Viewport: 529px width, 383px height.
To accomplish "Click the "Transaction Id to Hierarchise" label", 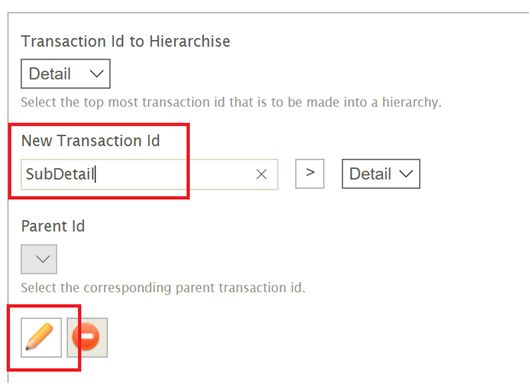I will pos(126,42).
